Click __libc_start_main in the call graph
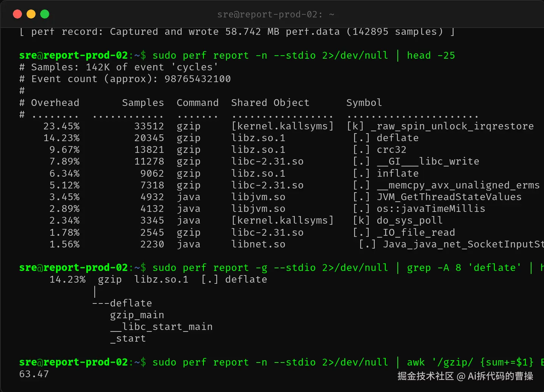The height and width of the screenshot is (392, 544). click(x=161, y=327)
